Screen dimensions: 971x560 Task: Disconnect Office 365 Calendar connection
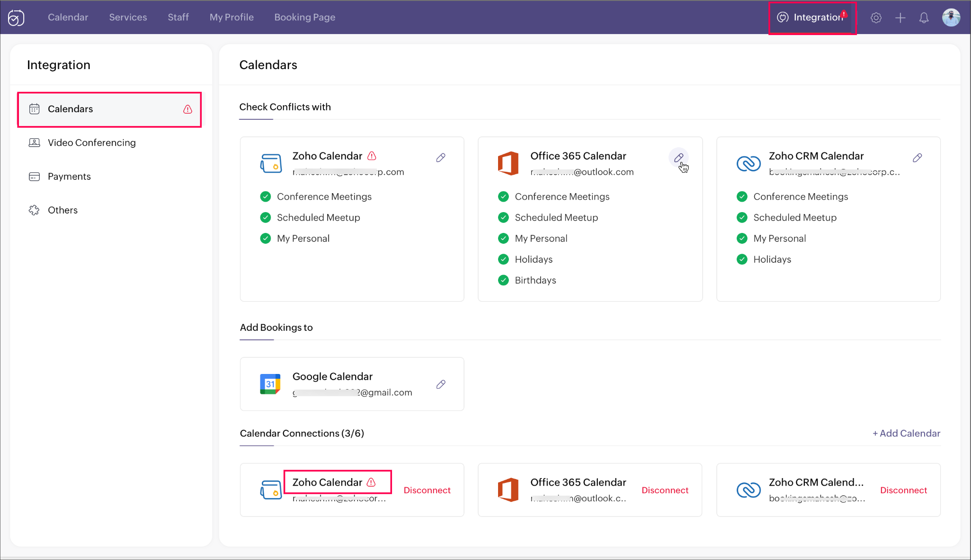(x=665, y=490)
